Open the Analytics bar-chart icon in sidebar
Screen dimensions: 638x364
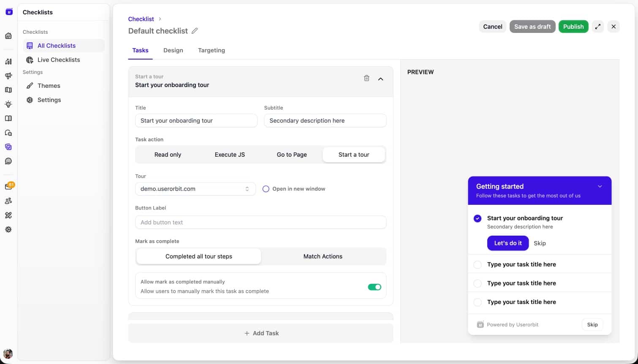click(8, 61)
